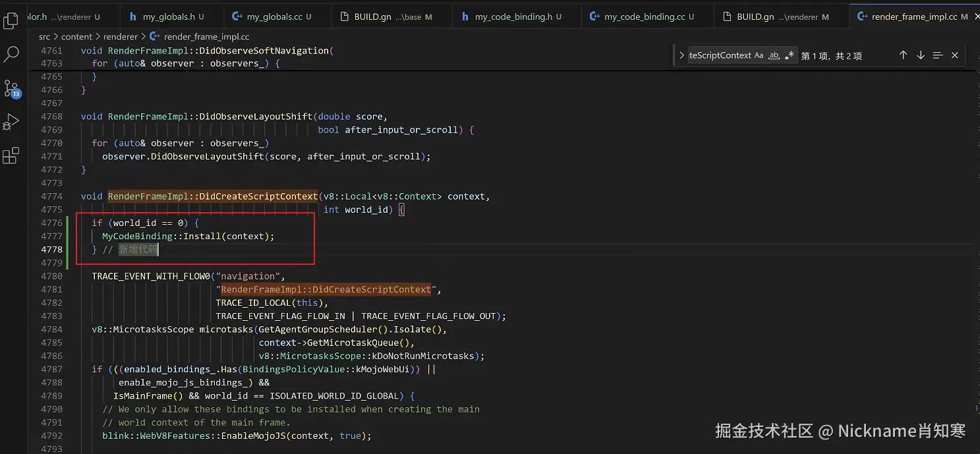Switch to my_code_binding.cc tab
The image size is (980, 454).
tap(647, 16)
